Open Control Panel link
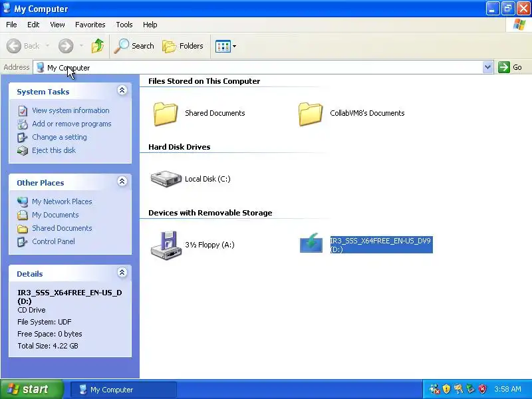 click(x=54, y=241)
